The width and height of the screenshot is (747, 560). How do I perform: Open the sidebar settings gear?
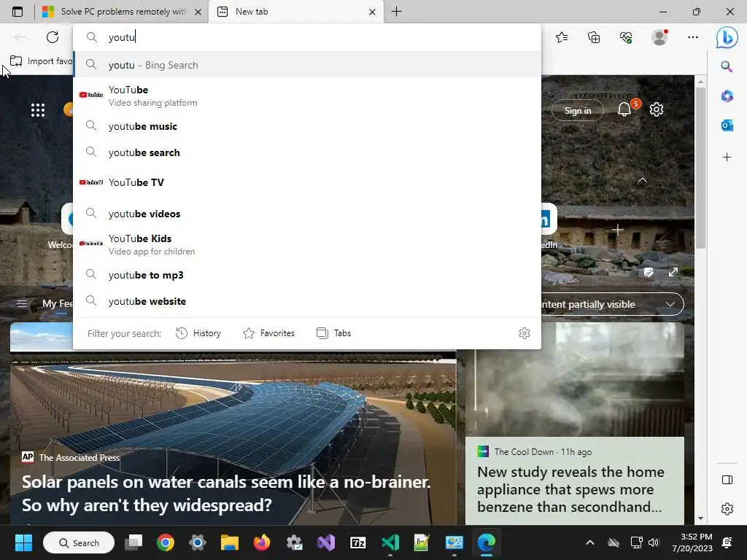pyautogui.click(x=727, y=508)
